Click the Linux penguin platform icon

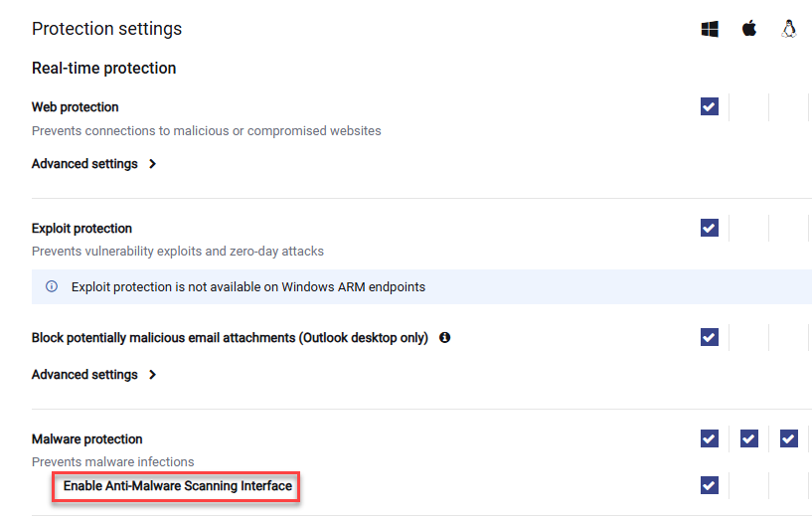point(789,29)
